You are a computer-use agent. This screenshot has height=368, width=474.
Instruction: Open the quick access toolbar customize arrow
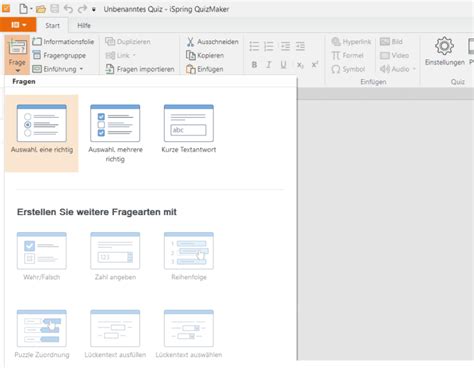point(94,10)
